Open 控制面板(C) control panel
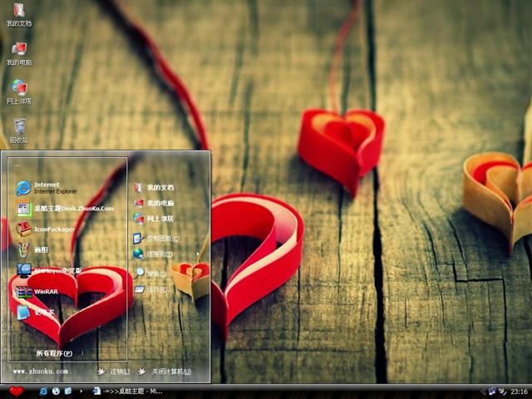This screenshot has width=532, height=399. tap(156, 239)
